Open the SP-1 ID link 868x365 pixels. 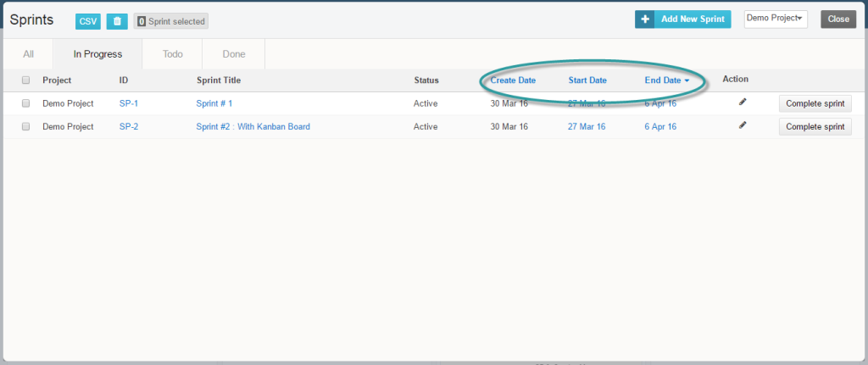coord(129,103)
